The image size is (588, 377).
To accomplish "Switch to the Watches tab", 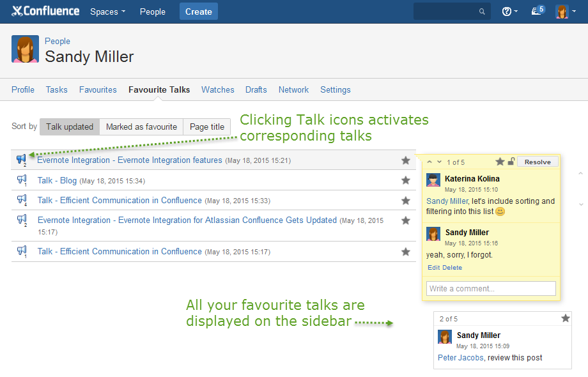I will tap(217, 90).
